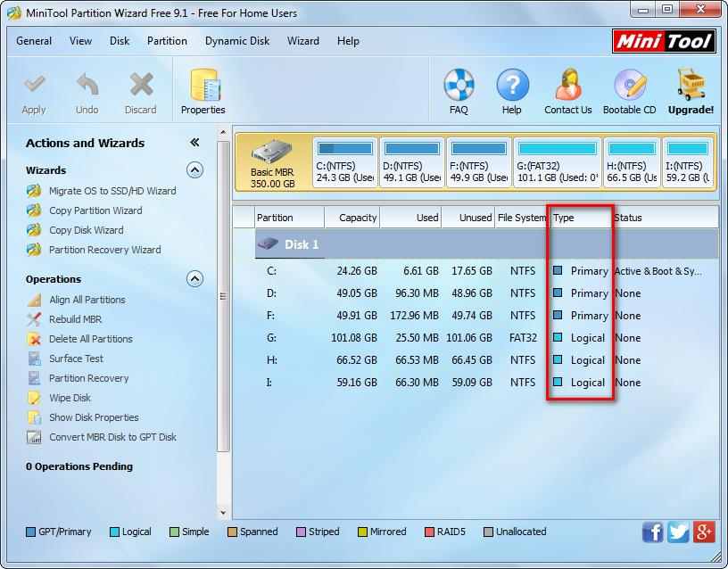
Task: Click the Partition Recovery operation icon
Action: [34, 378]
